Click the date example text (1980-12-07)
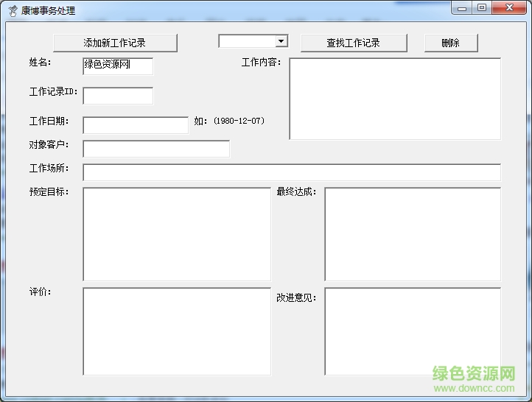The width and height of the screenshot is (532, 402). pos(239,121)
